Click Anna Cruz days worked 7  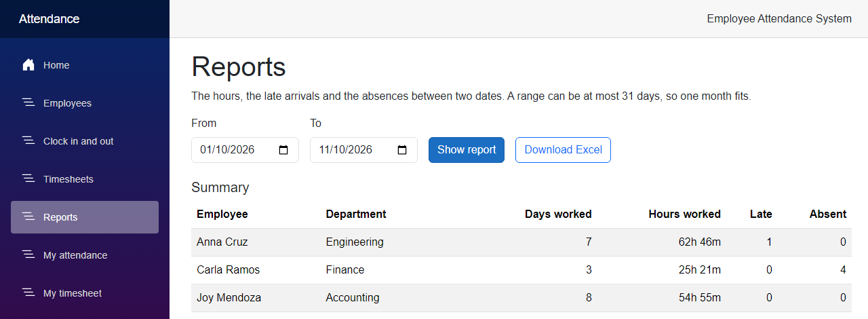(x=589, y=242)
